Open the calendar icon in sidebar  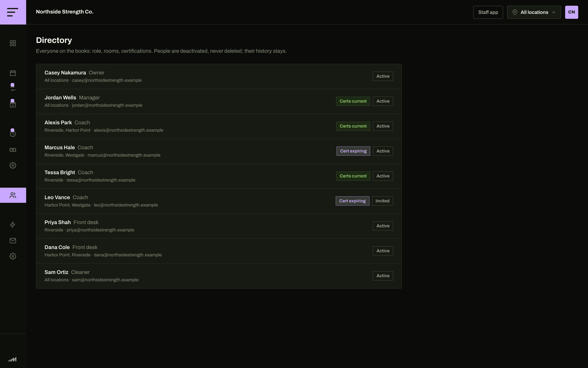click(x=13, y=73)
